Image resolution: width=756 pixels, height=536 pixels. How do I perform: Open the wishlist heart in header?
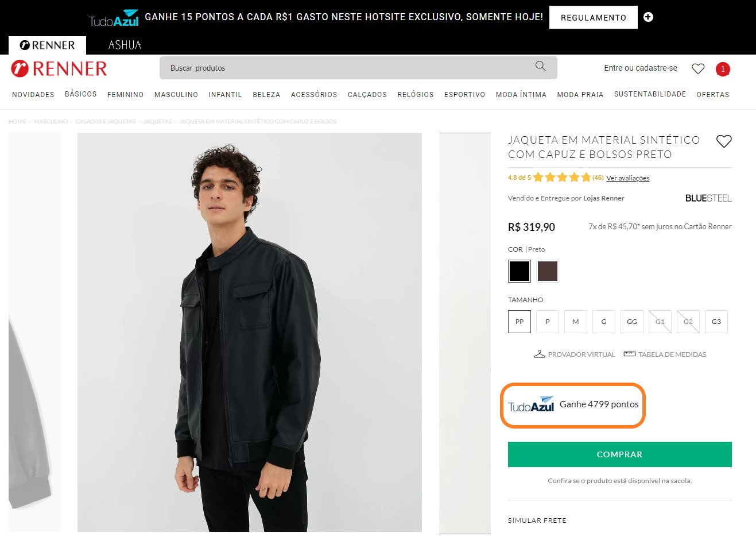point(698,69)
